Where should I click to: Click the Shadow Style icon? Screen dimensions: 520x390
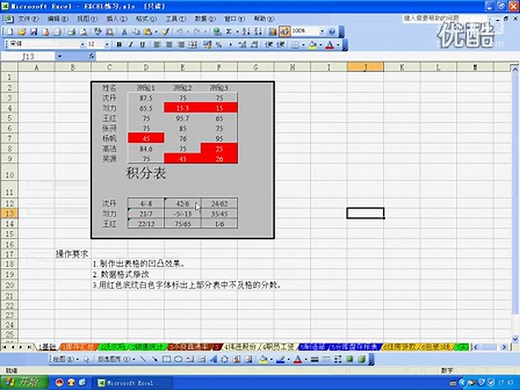(x=350, y=359)
